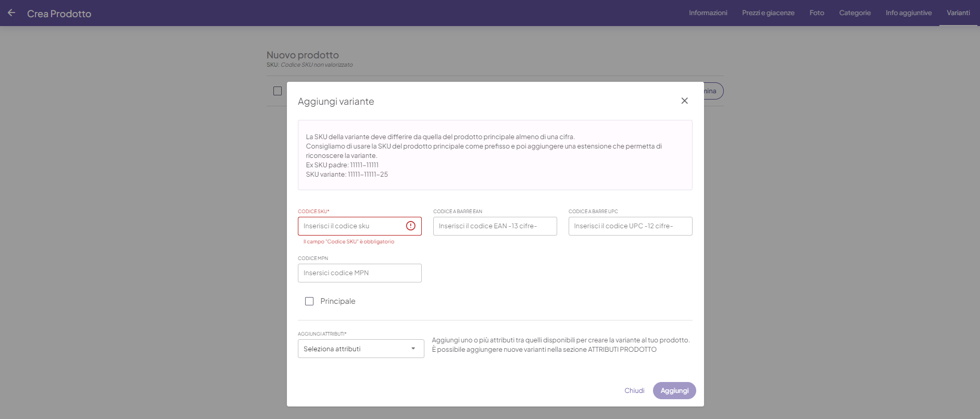Click the Aggiungi variante dialog title
Image resolution: width=980 pixels, height=419 pixels.
pyautogui.click(x=336, y=102)
